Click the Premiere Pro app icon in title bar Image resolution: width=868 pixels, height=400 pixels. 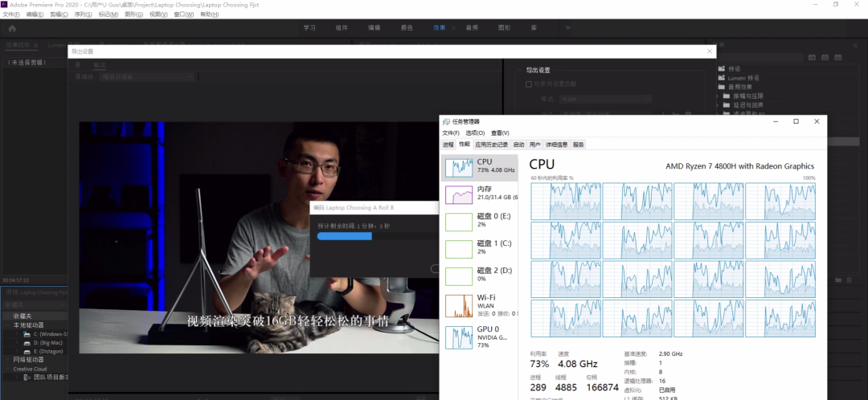click(5, 5)
